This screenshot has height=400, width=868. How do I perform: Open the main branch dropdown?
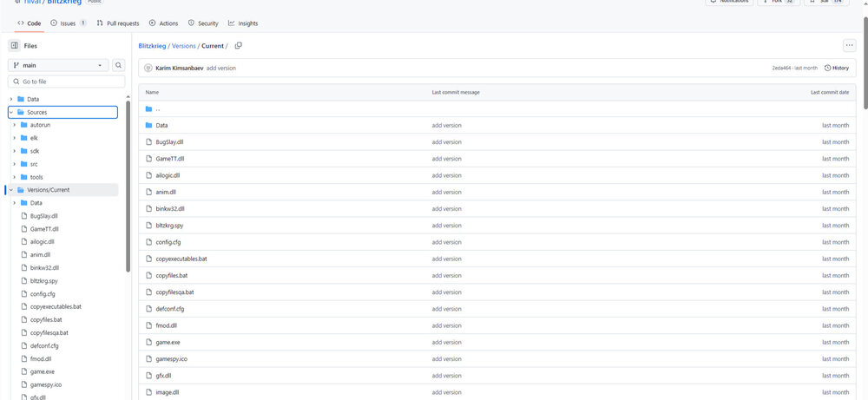point(58,65)
